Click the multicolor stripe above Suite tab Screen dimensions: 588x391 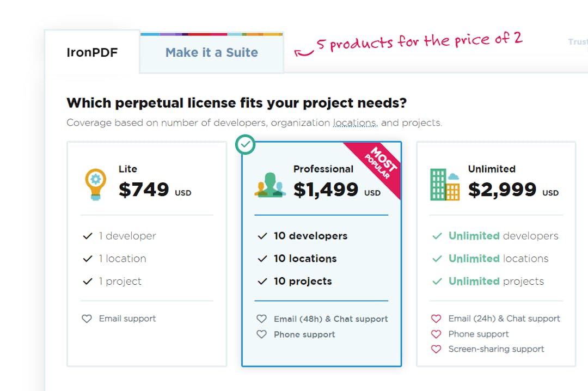pyautogui.click(x=212, y=34)
